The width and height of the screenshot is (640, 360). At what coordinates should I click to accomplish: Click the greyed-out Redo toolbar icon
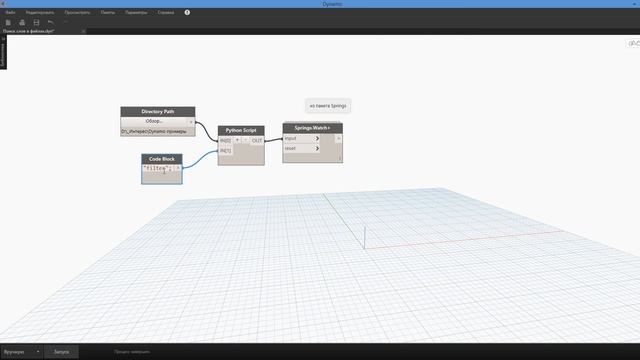coord(65,22)
